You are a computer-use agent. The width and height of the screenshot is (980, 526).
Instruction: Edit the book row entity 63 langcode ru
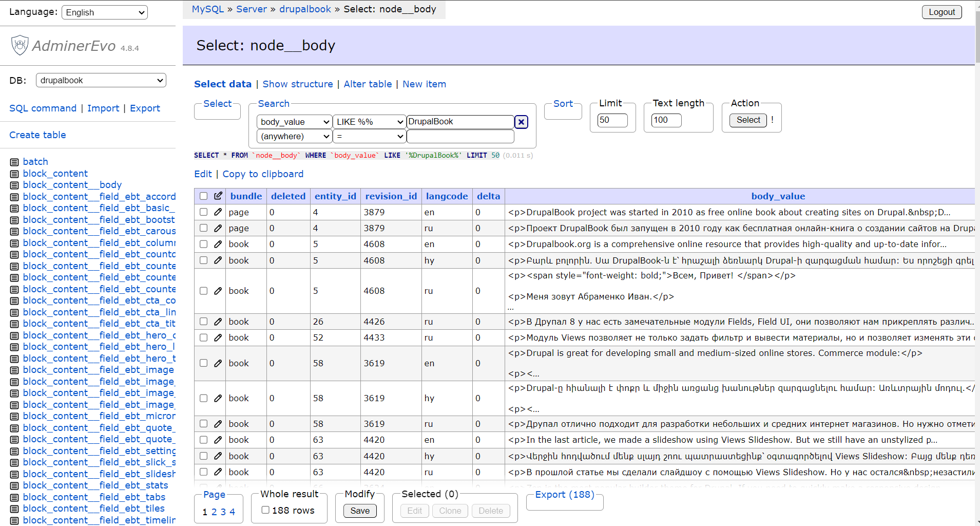(x=218, y=472)
